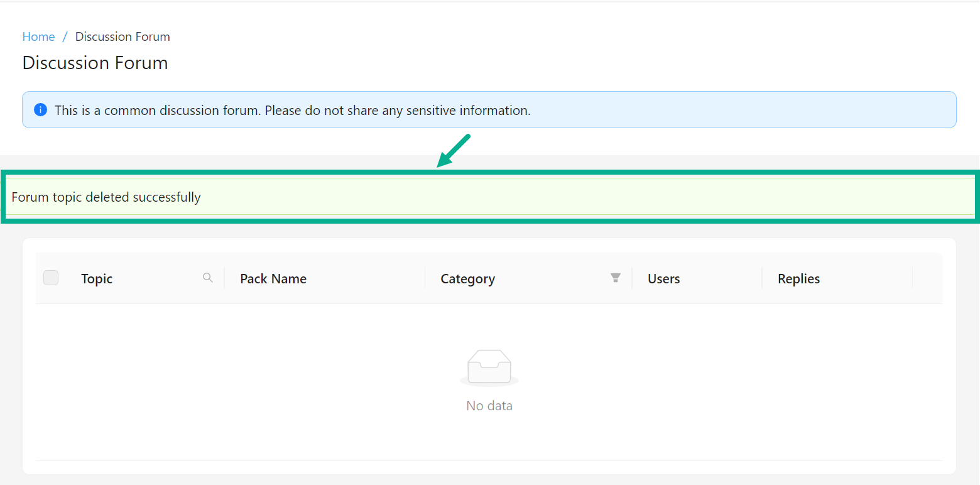The height and width of the screenshot is (485, 980).
Task: Click the Discussion Forum page heading
Action: [95, 63]
